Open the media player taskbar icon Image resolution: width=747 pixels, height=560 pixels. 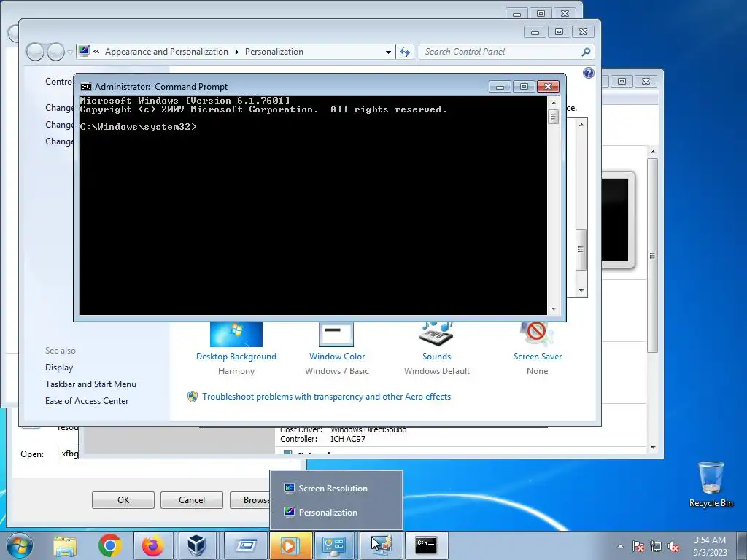(290, 545)
